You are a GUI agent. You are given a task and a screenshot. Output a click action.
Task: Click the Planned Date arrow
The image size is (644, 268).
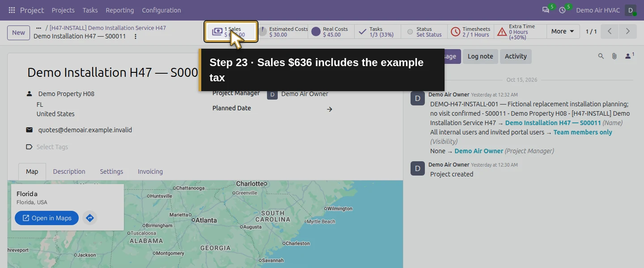330,109
